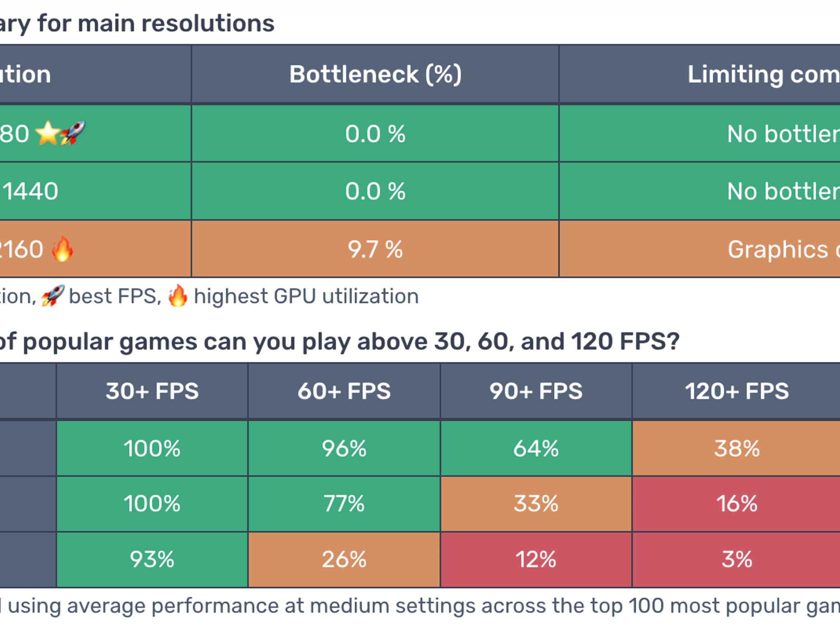Viewport: 840px width, 630px height.
Task: Click the rocket icon before 'best FPS' legend
Action: click(52, 296)
